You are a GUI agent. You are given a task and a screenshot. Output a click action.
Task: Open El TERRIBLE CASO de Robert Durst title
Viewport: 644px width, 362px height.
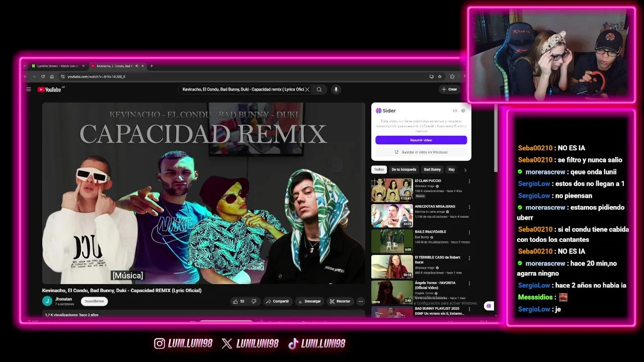coord(437,259)
